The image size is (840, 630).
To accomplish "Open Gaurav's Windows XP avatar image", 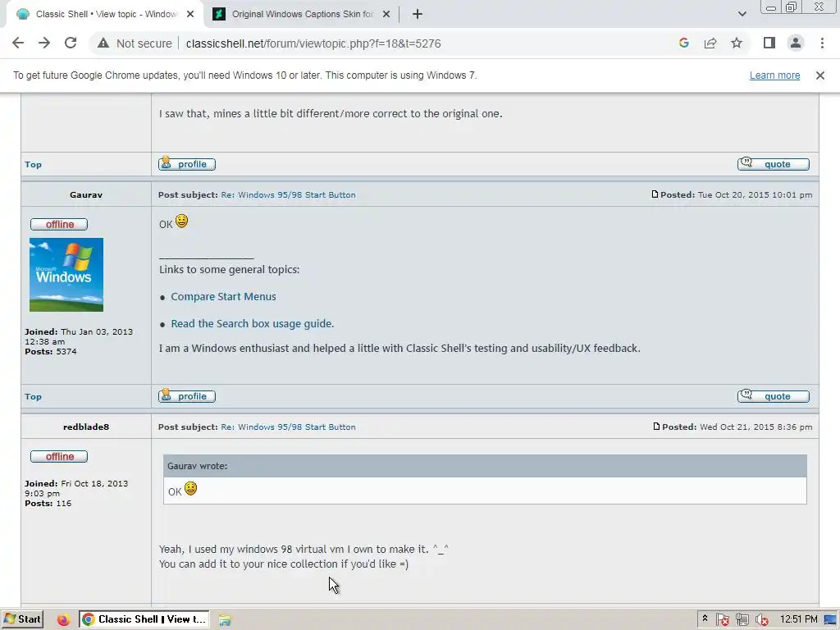I will pos(66,274).
